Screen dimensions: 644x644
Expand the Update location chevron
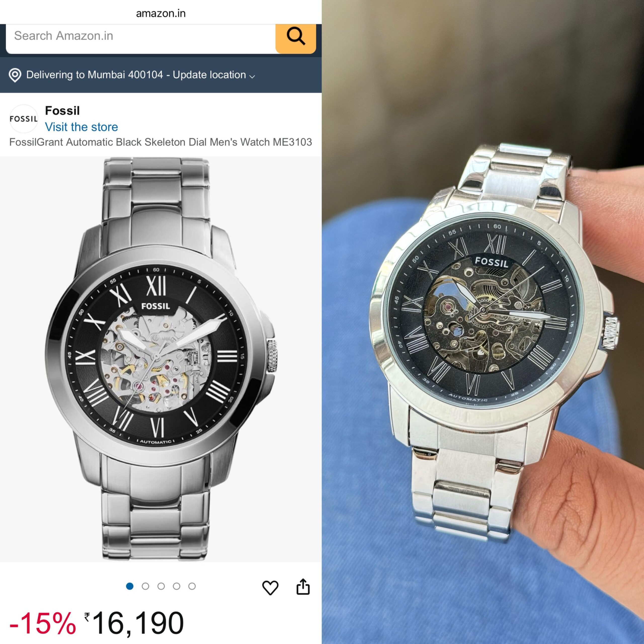coord(252,76)
